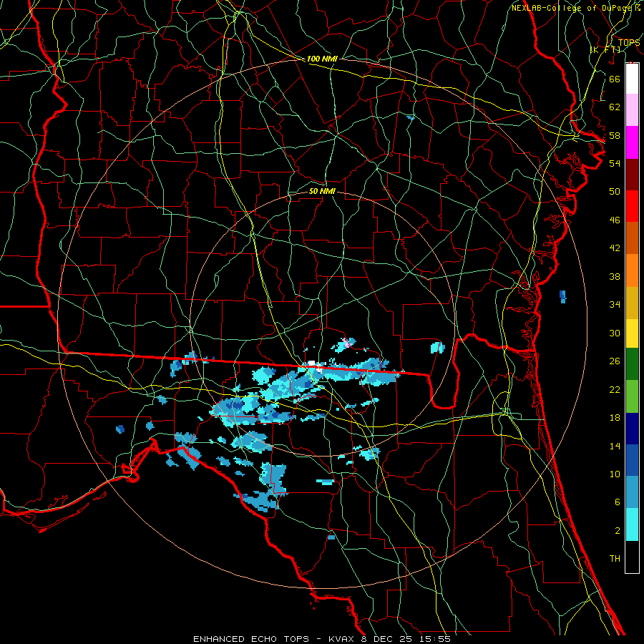Click the ENHANCED ECHO TOPS caption text

pos(251,639)
